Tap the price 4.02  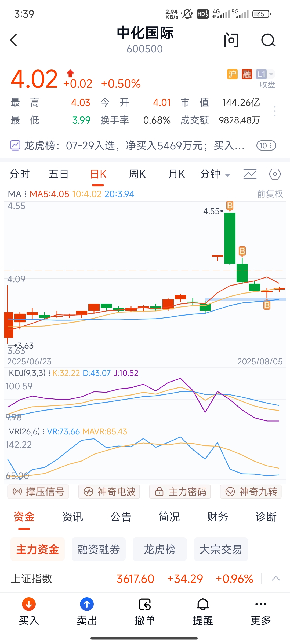(x=34, y=79)
